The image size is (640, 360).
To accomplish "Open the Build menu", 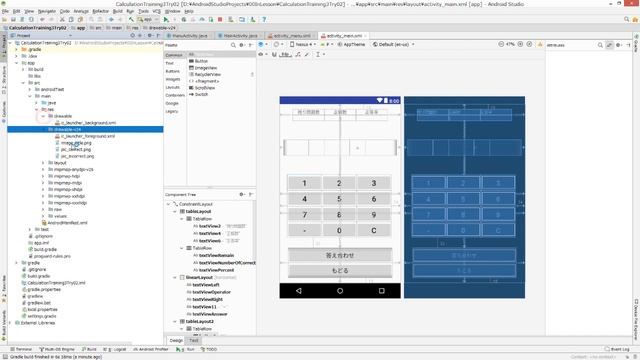I will 118,11.
